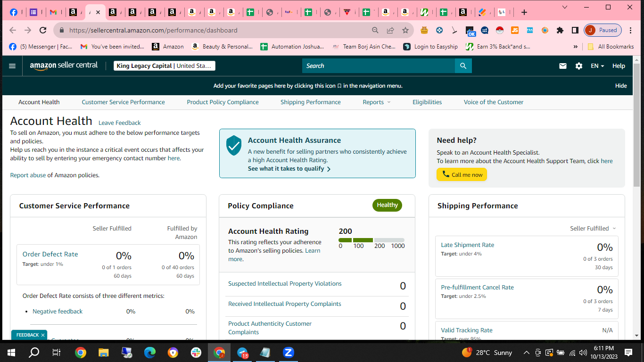Open Suspected Intellectual Property Violations link

coord(285,284)
